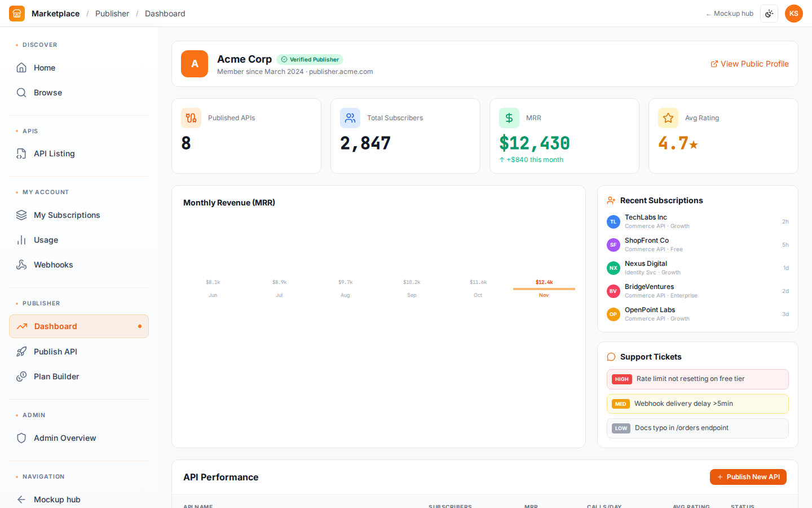Screen dimensions: 812x508
Task: Open View Public Profile link
Action: 749,64
